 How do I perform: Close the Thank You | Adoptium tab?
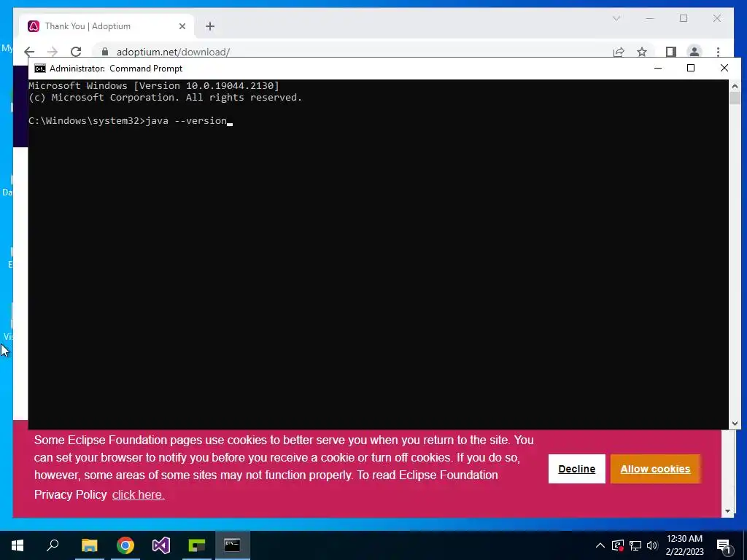tap(182, 26)
